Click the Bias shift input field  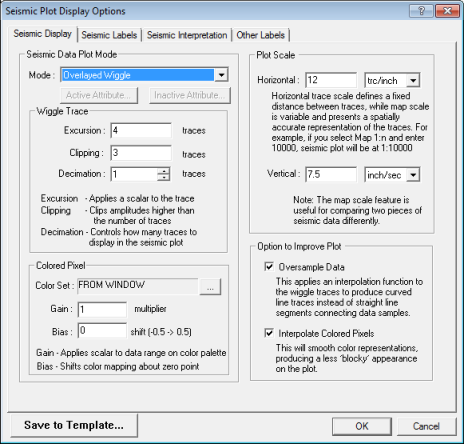102,330
